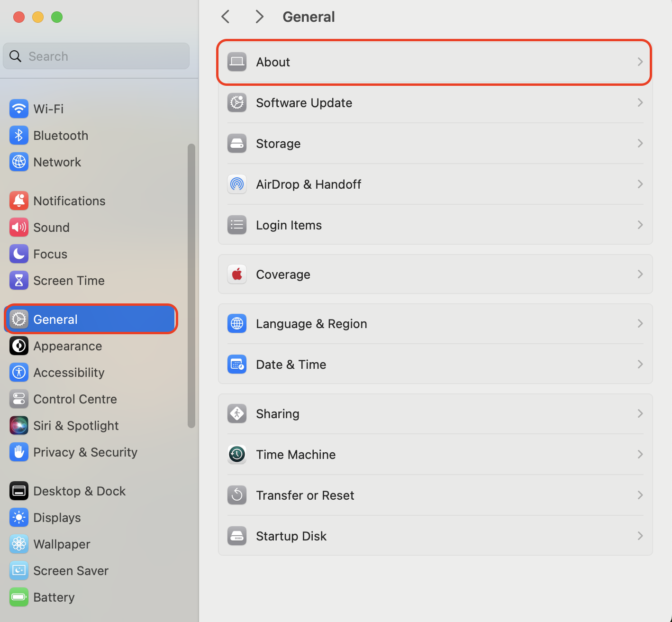
Task: Click the Software Update gear icon
Action: click(x=237, y=103)
